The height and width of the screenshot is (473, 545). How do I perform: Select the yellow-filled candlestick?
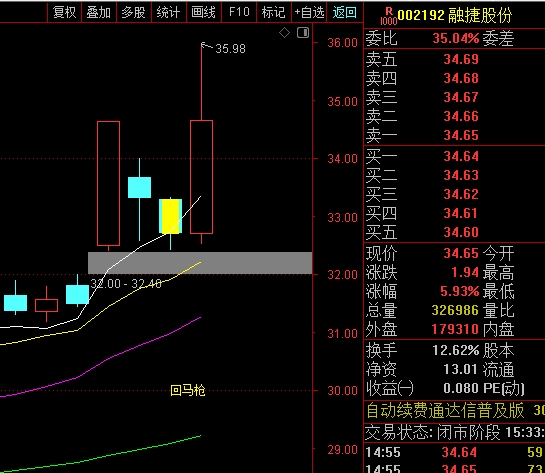[171, 216]
